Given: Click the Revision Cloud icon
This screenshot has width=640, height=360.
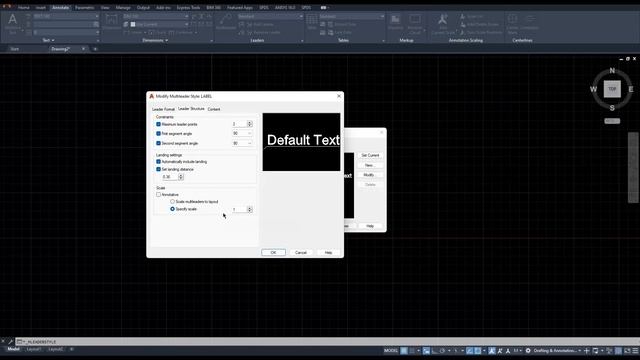Looking at the screenshot, I should point(415,20).
